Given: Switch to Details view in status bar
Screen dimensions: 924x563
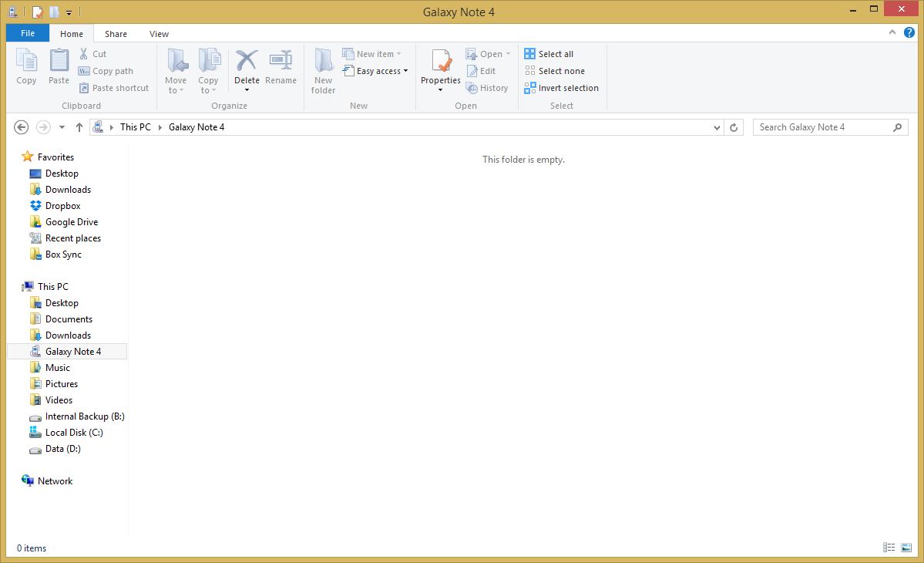Looking at the screenshot, I should (x=889, y=548).
